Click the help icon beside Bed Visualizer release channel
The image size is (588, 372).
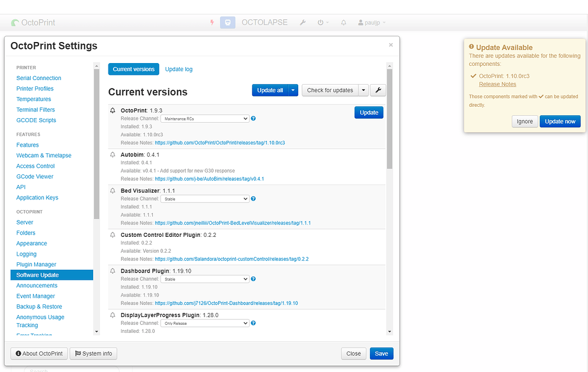point(253,198)
